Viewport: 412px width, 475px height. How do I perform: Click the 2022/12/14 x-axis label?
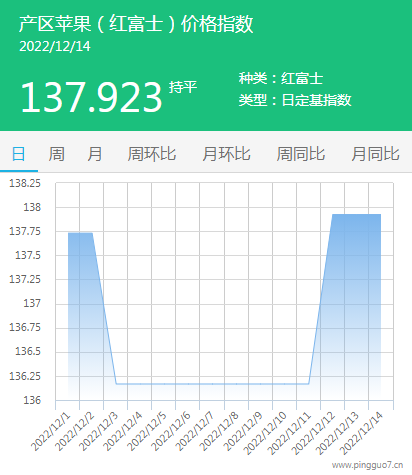click(x=361, y=433)
